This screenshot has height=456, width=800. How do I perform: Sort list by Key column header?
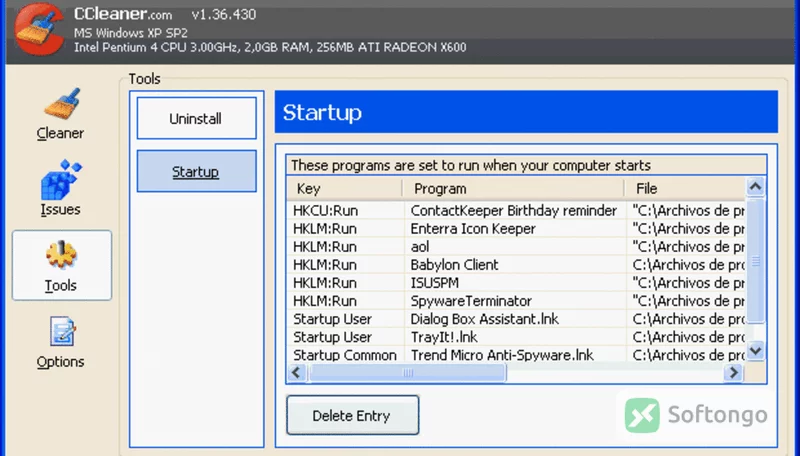pyautogui.click(x=344, y=189)
